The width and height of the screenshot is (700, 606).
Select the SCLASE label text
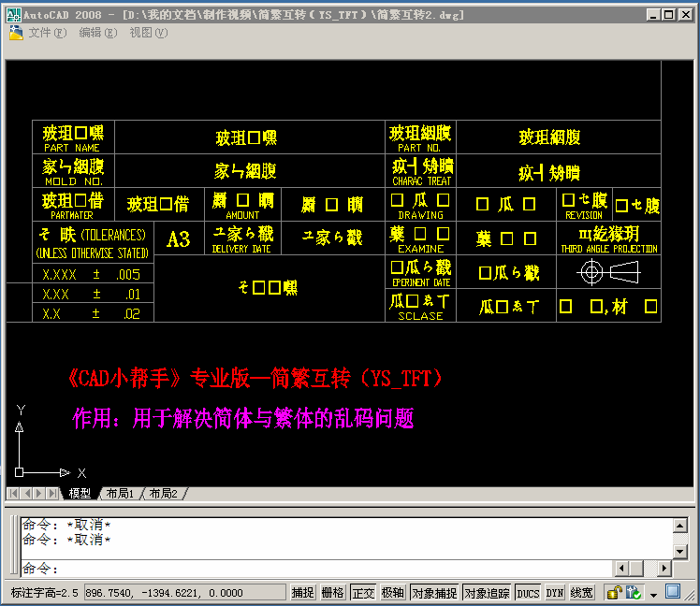click(420, 316)
